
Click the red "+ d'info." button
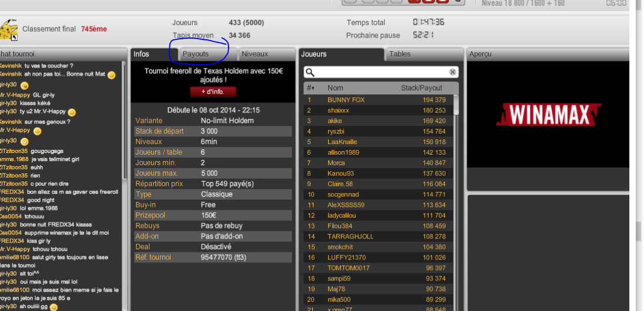(213, 91)
